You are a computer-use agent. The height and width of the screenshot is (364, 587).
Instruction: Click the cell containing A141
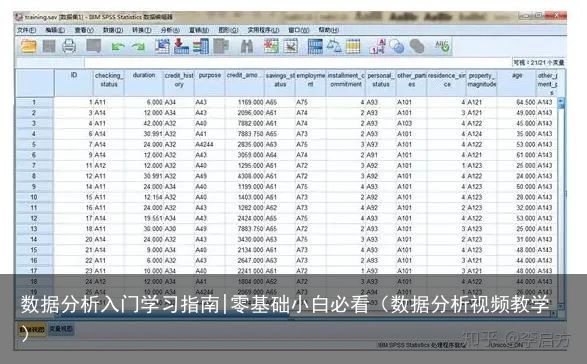pos(546,229)
